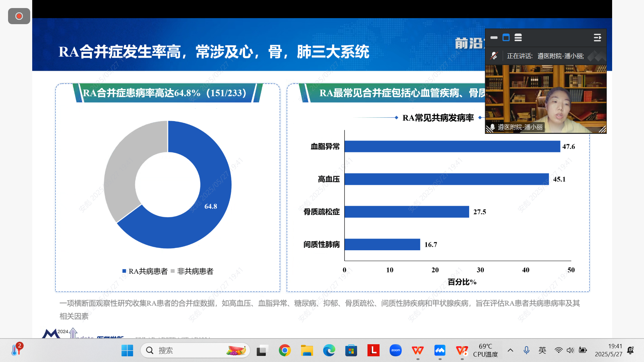Screen dimensions: 644x362
Task: Click the 间质性肺病 16.7 bar
Action: (x=382, y=244)
